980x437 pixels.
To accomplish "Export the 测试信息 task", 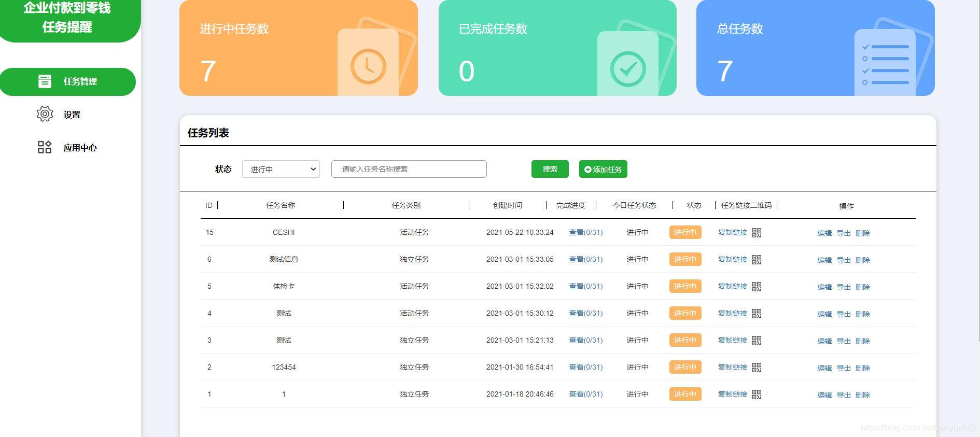I will [x=844, y=260].
